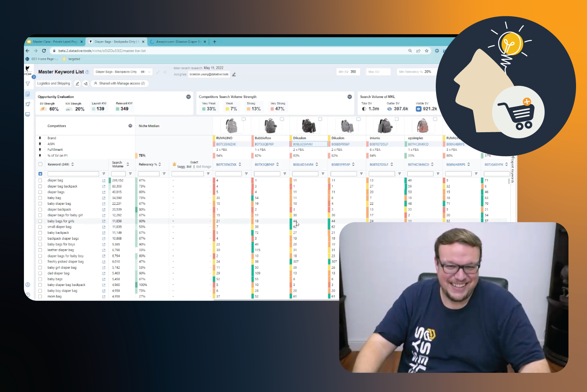
Task: Click the Logistics and Shipping tag
Action: click(x=54, y=84)
